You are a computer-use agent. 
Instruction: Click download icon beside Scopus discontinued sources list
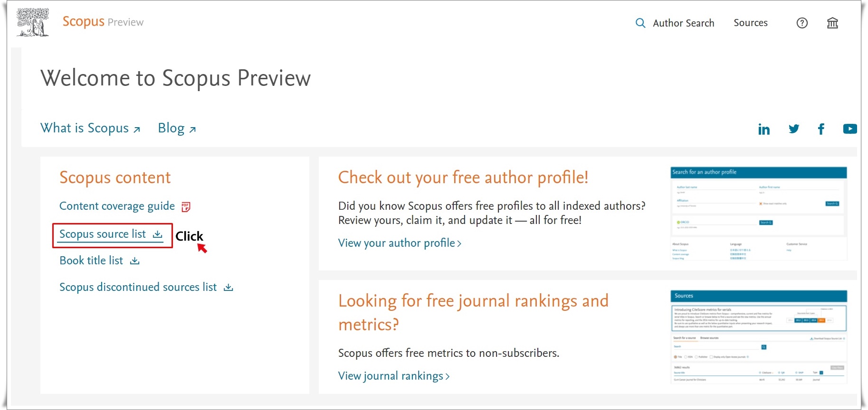coord(229,287)
